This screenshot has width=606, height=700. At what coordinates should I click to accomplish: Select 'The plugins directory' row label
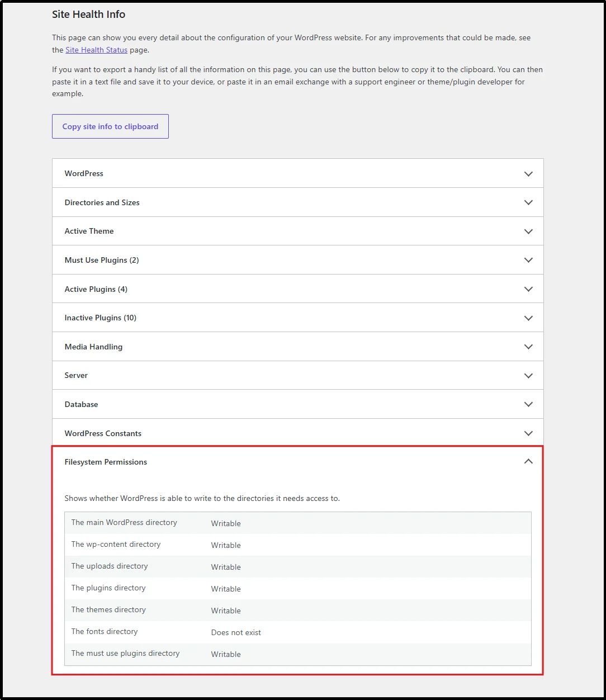pyautogui.click(x=108, y=588)
